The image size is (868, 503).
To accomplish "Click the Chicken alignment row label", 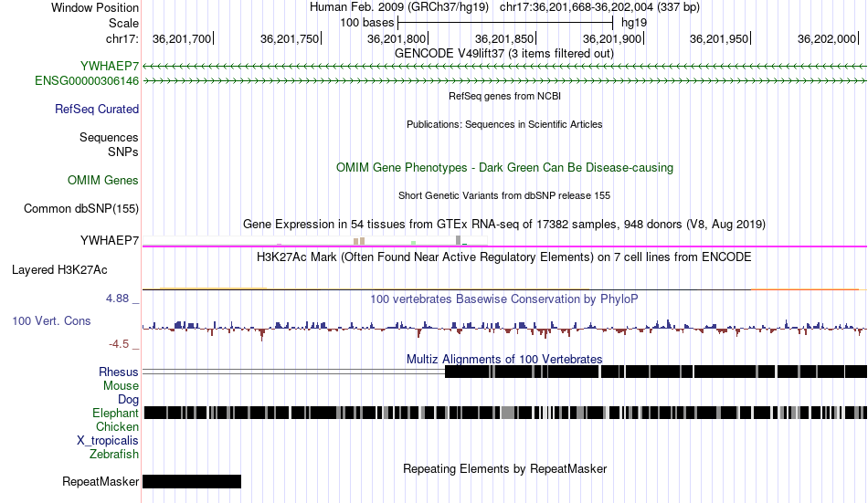I will coord(117,426).
